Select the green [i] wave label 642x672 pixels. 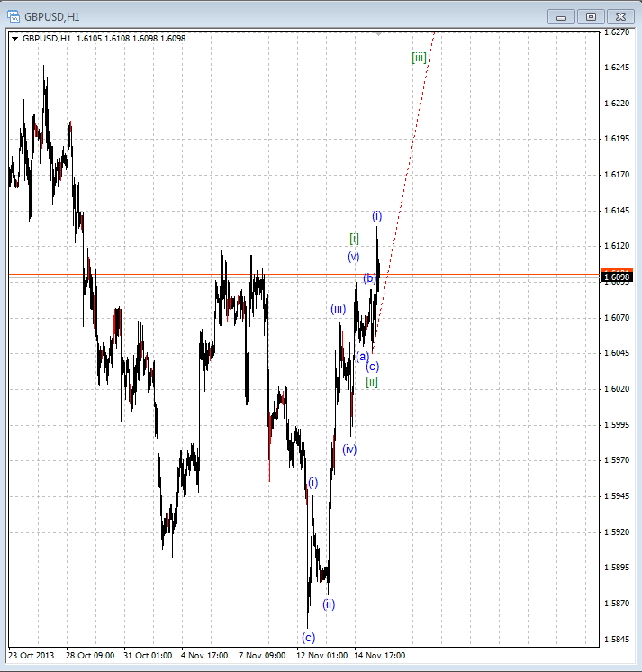[354, 239]
